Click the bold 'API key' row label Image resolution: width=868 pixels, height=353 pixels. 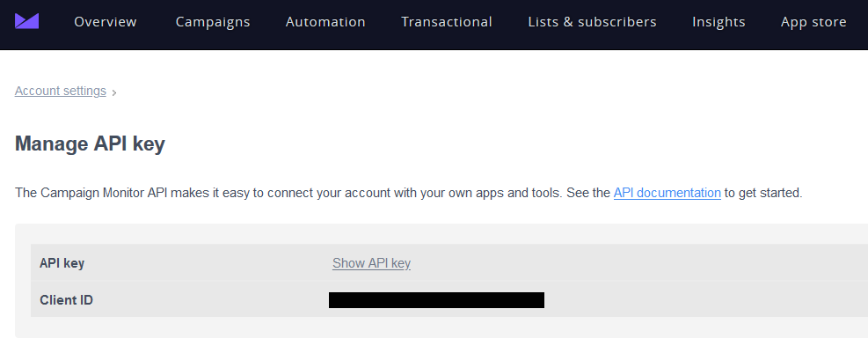62,263
